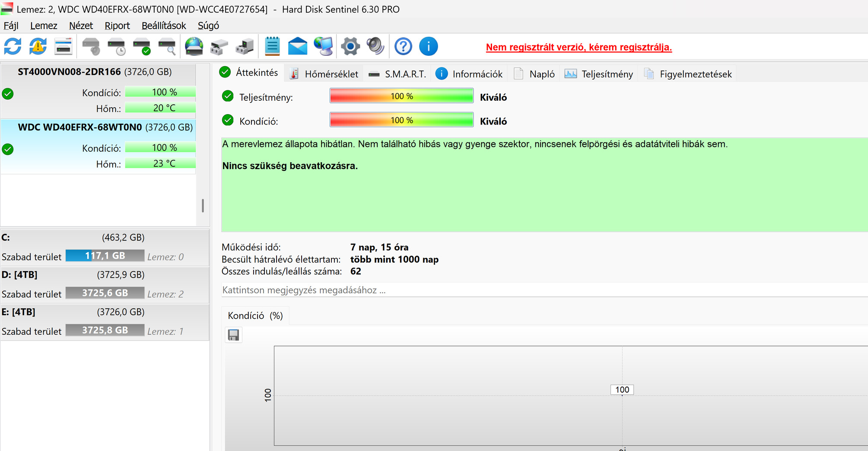This screenshot has height=451, width=868.
Task: Open the S.M.A.R.T. tab
Action: [397, 74]
